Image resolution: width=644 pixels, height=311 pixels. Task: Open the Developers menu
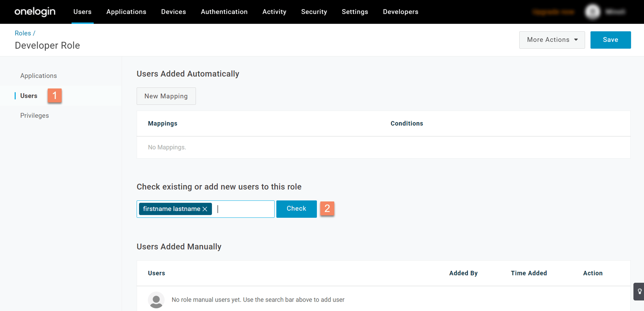pyautogui.click(x=400, y=12)
